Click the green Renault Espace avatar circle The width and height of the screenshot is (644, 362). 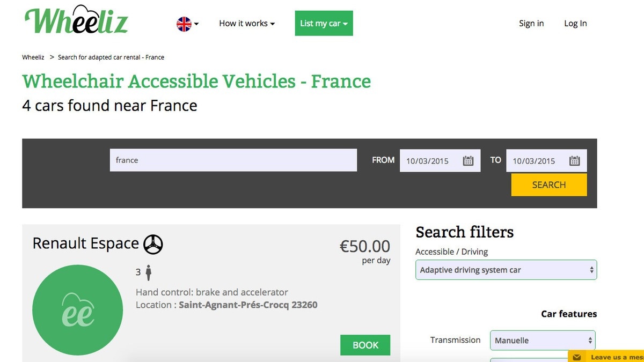coord(77,309)
